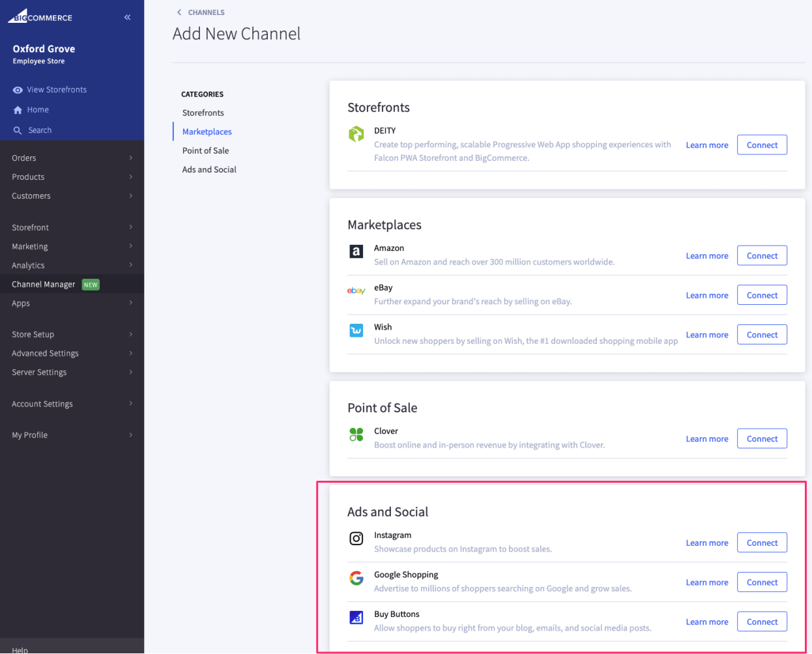Select the Marketplaces category
Image resolution: width=812 pixels, height=654 pixels.
tap(207, 132)
